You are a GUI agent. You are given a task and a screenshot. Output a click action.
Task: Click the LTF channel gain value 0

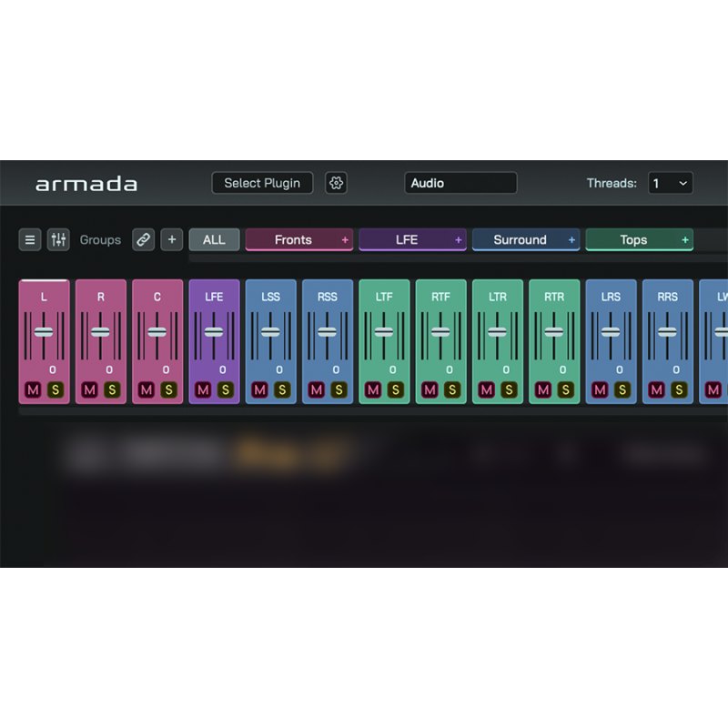pyautogui.click(x=393, y=369)
